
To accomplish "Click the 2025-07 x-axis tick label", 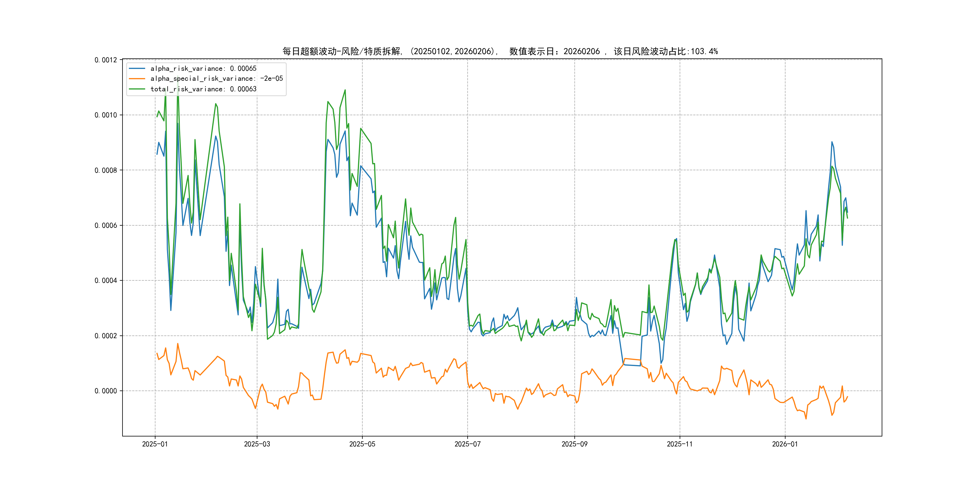I will pos(468,444).
